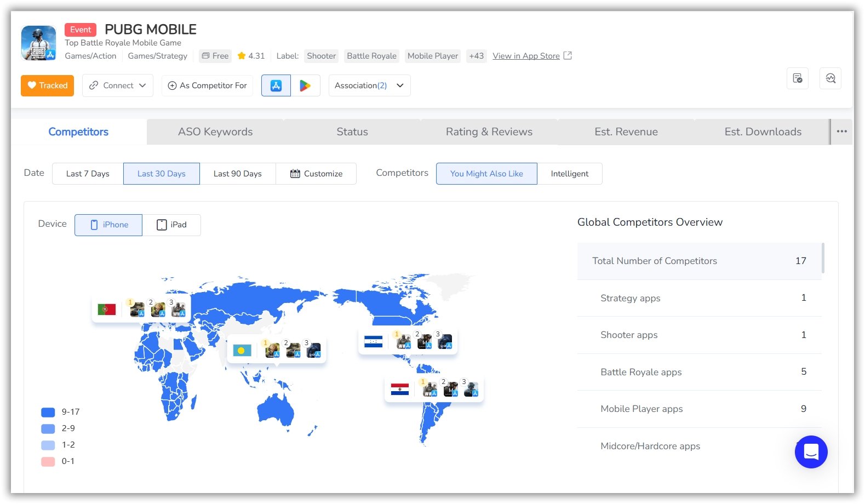The image size is (865, 504).
Task: Click the Shooter label tag
Action: click(322, 56)
